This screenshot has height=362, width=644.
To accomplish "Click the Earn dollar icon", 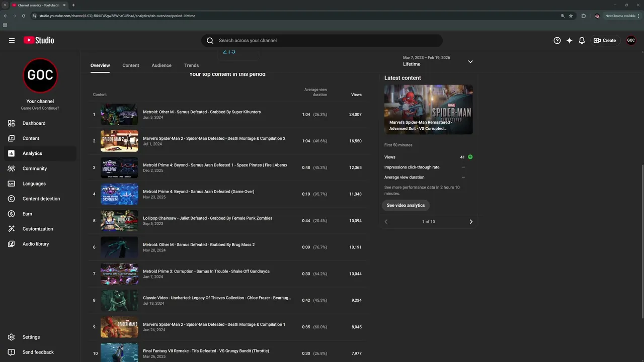I will pos(12,214).
